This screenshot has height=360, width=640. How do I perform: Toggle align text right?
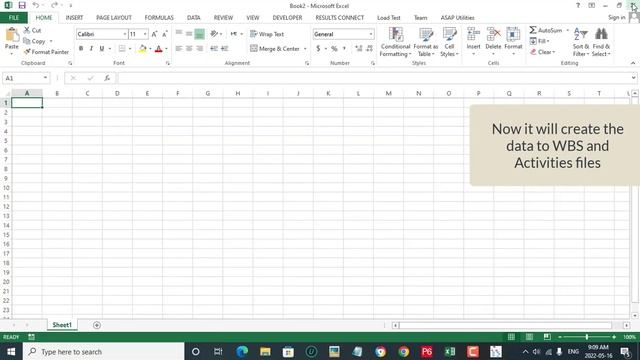tap(200, 49)
